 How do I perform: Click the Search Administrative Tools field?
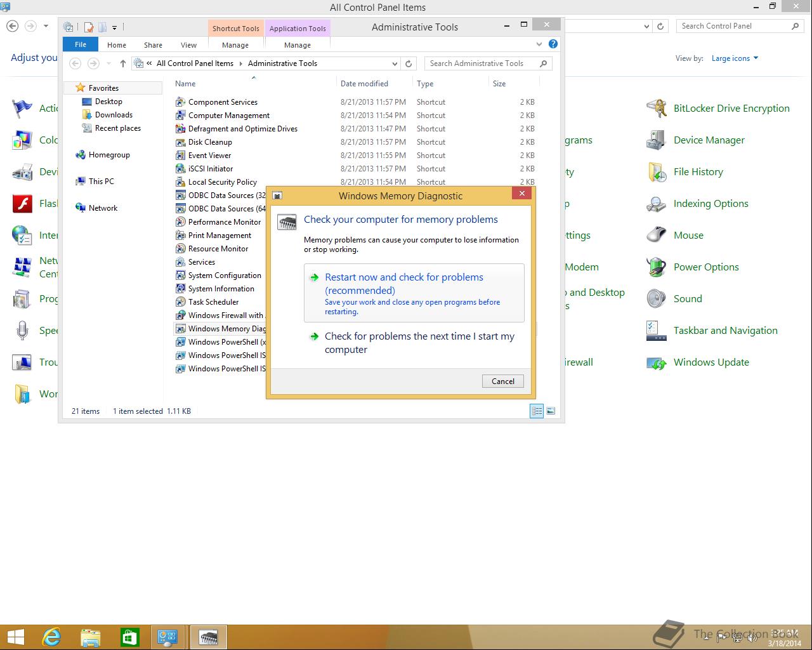[x=488, y=63]
